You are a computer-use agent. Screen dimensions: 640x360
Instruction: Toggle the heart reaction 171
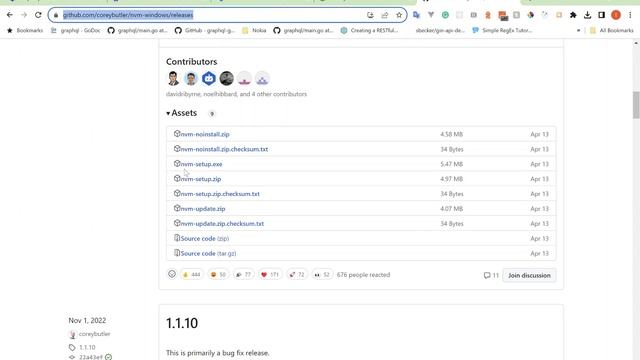tap(270, 275)
